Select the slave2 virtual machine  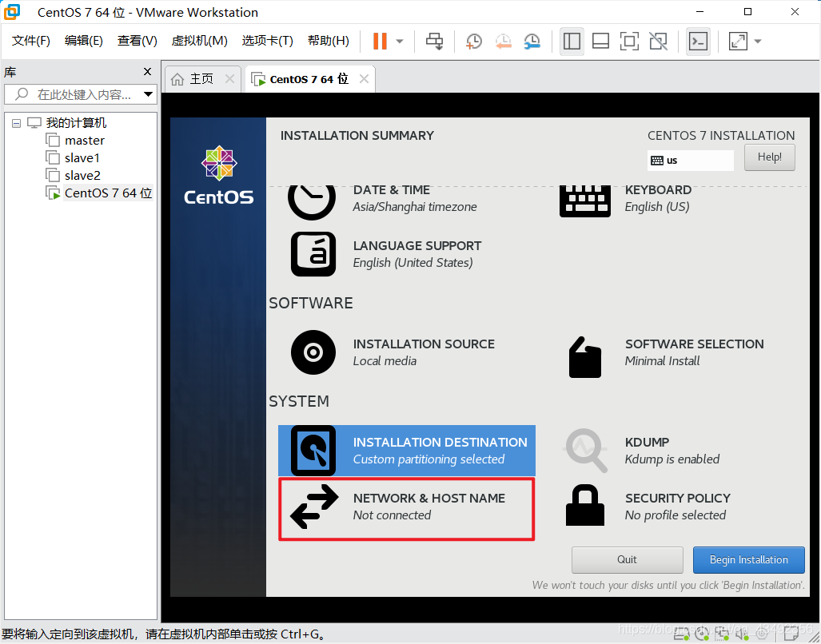82,175
